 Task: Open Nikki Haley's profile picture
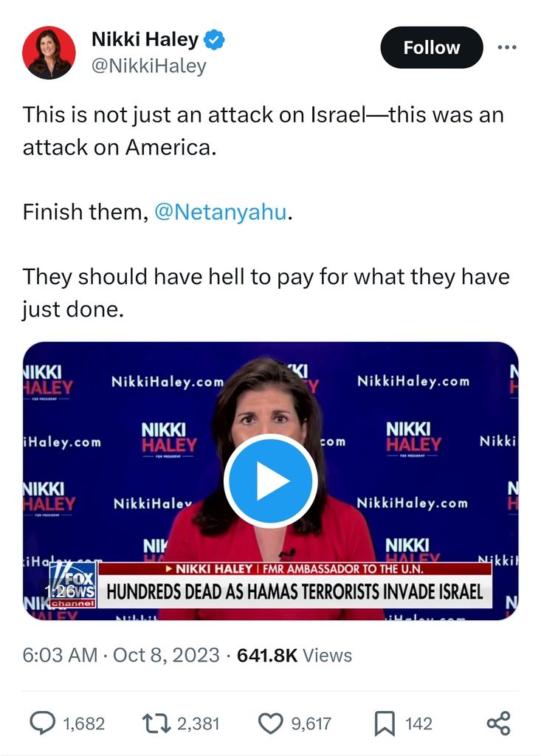click(49, 52)
